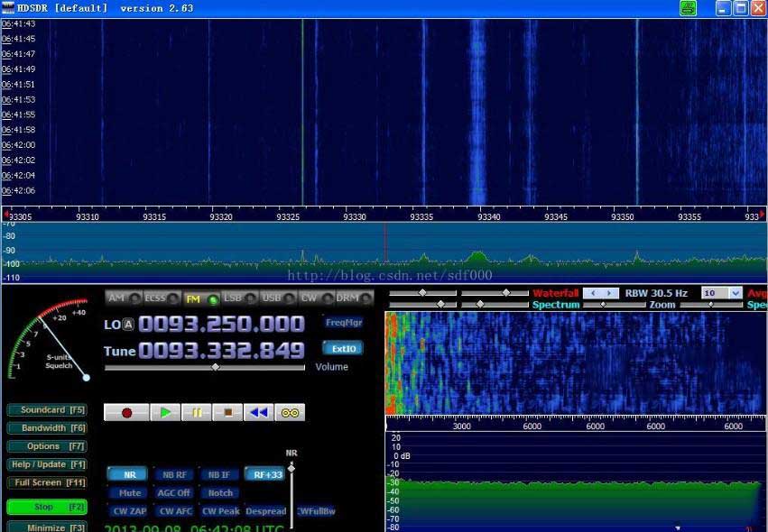
Task: Open Options [F7] menu
Action: tap(48, 446)
